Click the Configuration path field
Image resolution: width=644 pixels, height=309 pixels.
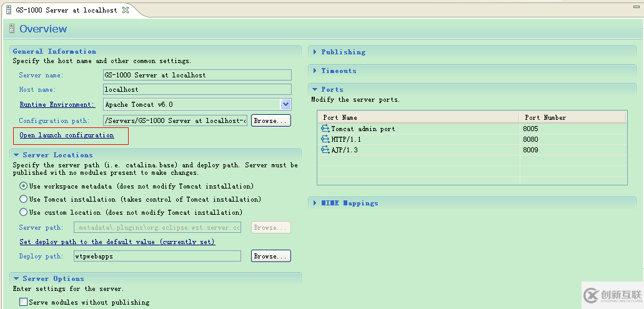(176, 120)
